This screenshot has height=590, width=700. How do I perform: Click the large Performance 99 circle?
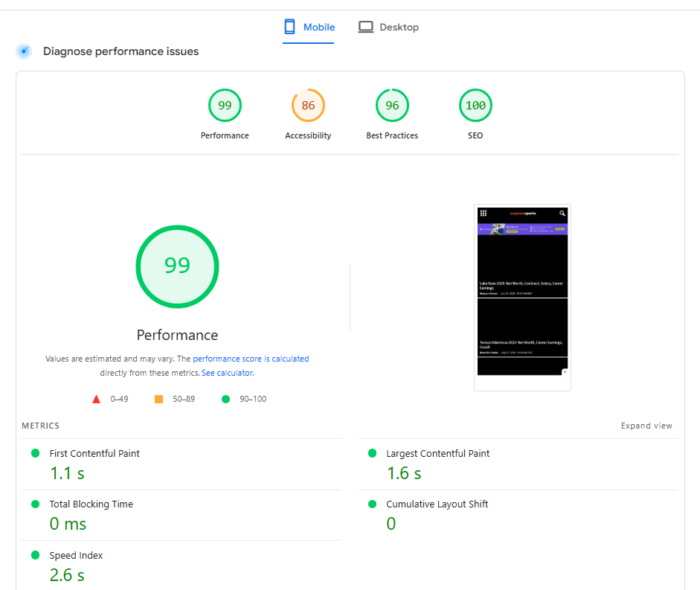click(177, 266)
